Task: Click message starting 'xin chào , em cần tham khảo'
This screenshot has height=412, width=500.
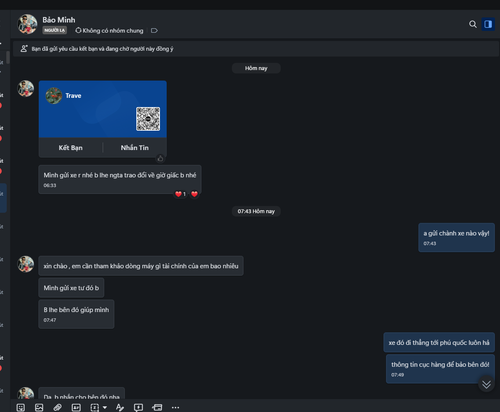Action: 141,266
